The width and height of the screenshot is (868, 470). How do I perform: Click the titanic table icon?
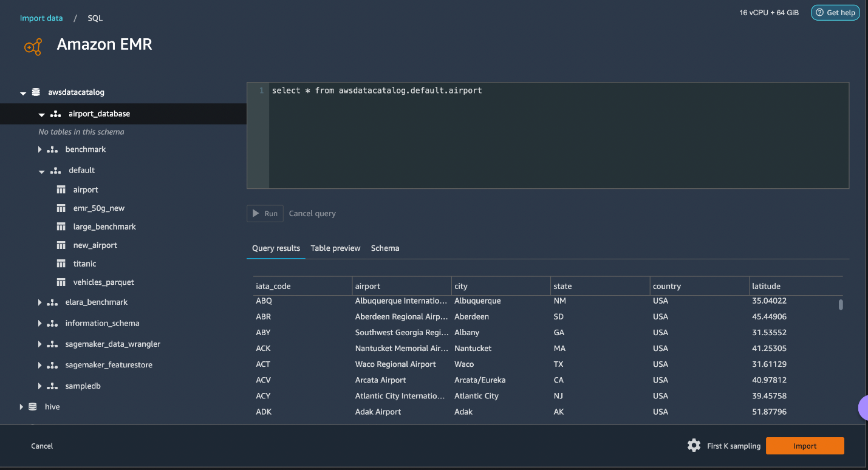click(x=61, y=264)
